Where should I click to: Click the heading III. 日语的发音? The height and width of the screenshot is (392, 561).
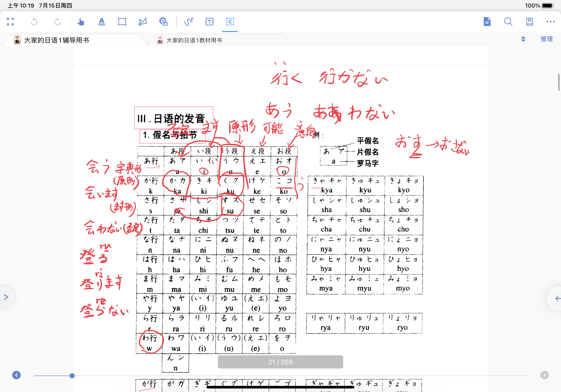point(171,119)
